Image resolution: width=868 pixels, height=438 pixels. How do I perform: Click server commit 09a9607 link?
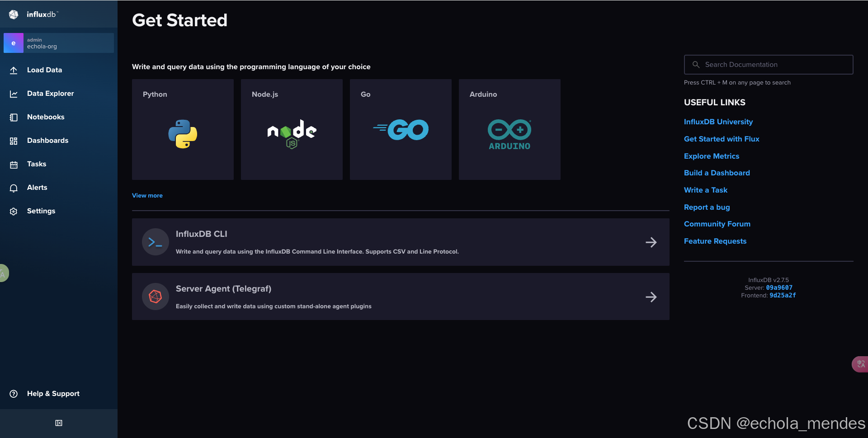(779, 288)
